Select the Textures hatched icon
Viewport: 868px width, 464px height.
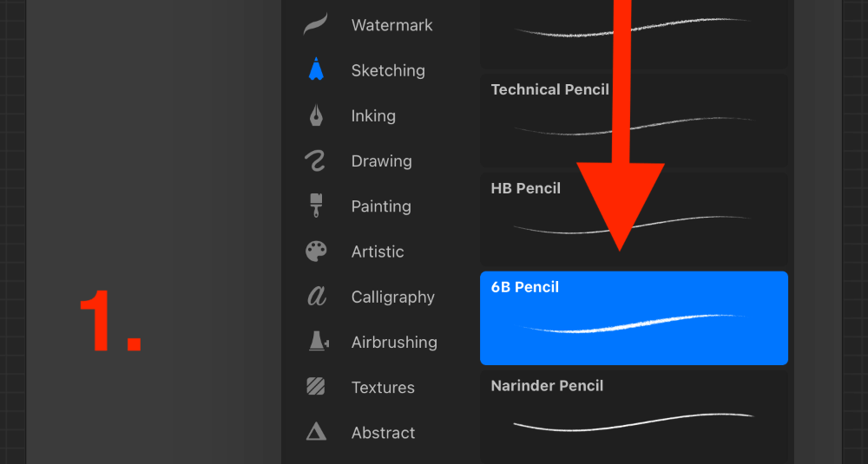pos(316,386)
